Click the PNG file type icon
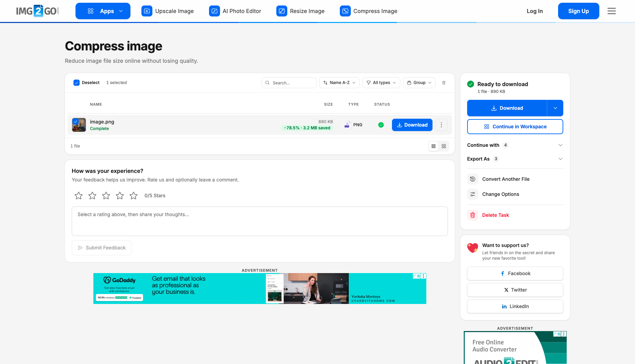Screen dimensions: 635x364 [x=347, y=125]
